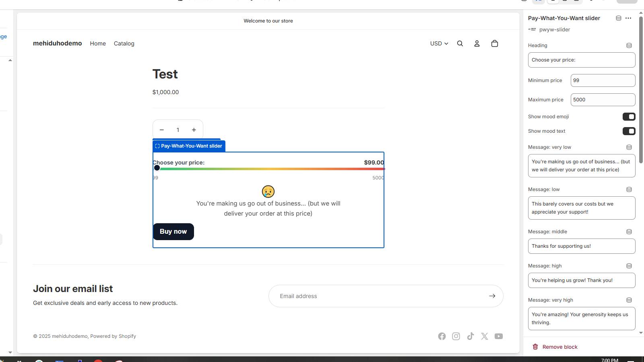Open the account login icon
The image size is (644, 362).
(x=477, y=43)
